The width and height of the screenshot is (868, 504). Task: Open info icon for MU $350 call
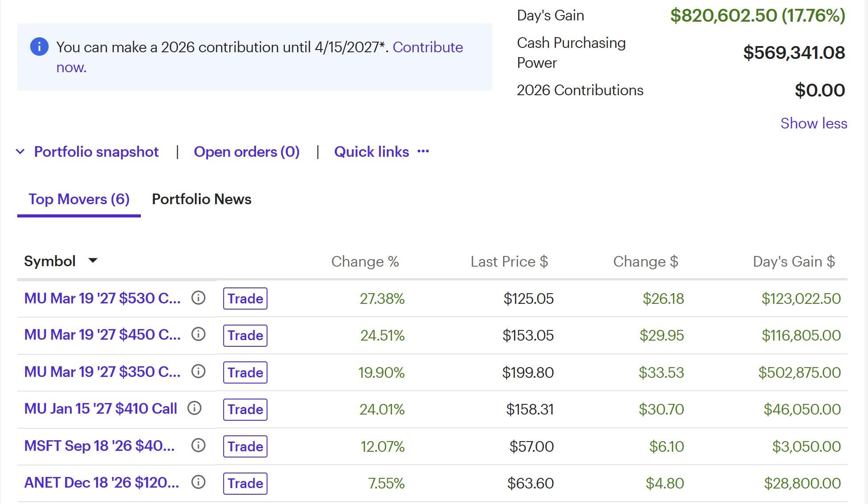click(198, 372)
